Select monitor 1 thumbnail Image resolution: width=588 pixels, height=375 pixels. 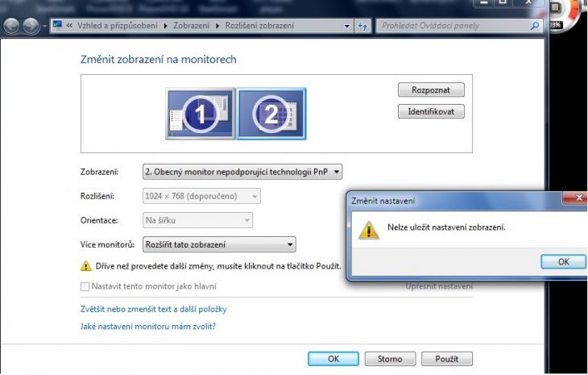(x=201, y=114)
